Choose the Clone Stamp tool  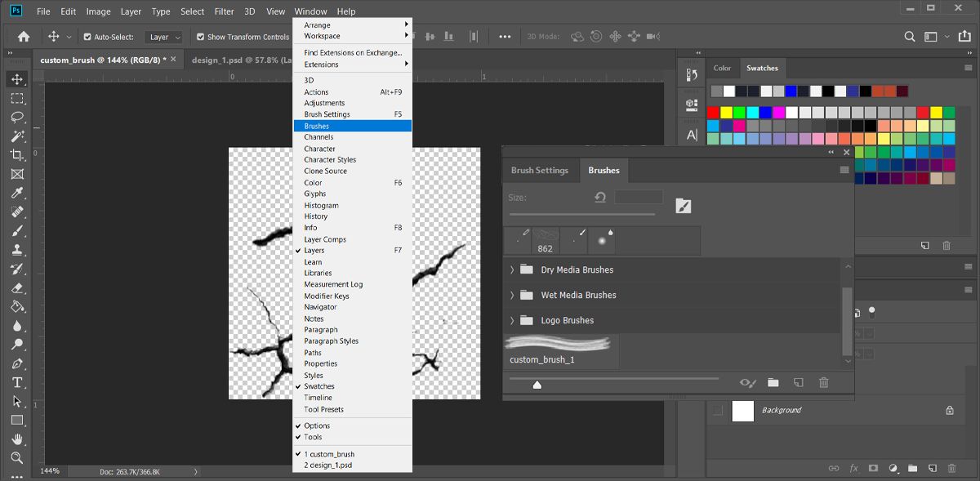tap(17, 250)
